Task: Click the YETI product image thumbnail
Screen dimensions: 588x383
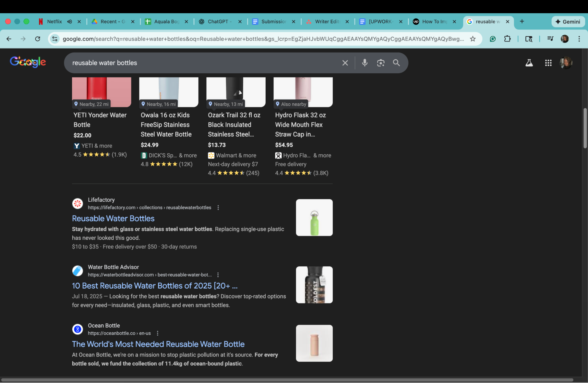Action: point(101,92)
